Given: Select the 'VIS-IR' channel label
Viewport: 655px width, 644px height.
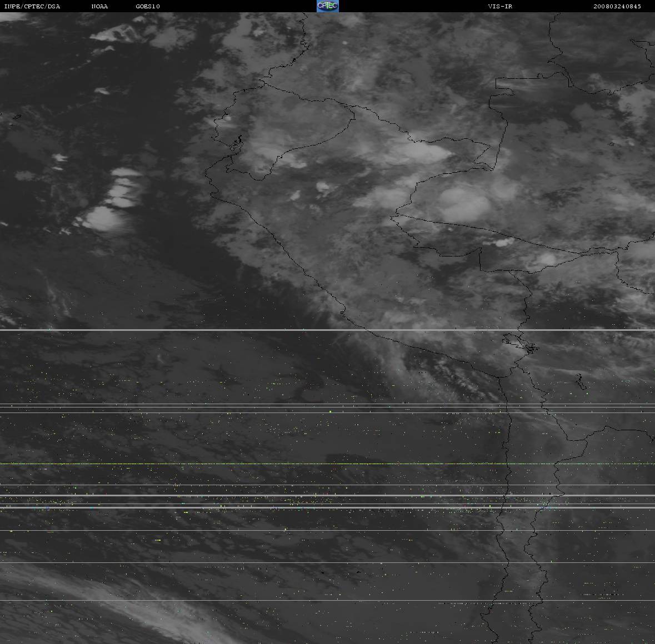Looking at the screenshot, I should [500, 6].
